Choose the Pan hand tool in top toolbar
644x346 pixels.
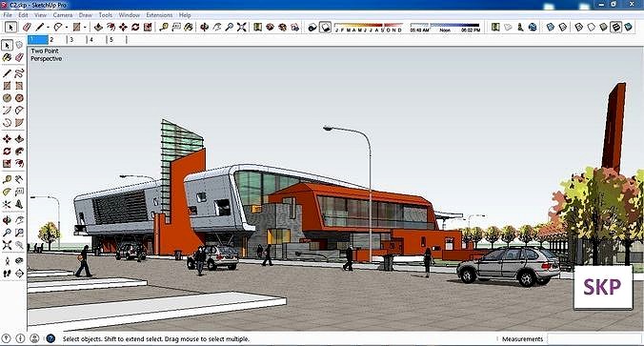coord(217,27)
